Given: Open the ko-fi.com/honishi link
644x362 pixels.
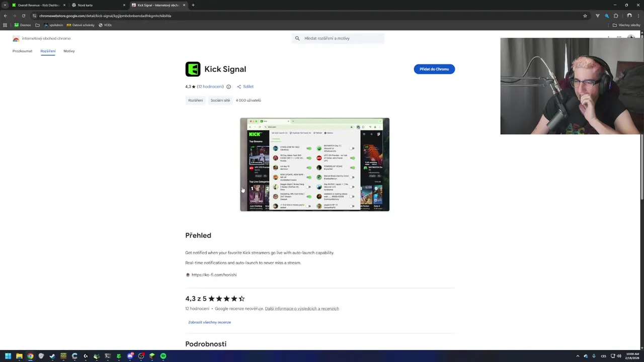Looking at the screenshot, I should coord(214,275).
